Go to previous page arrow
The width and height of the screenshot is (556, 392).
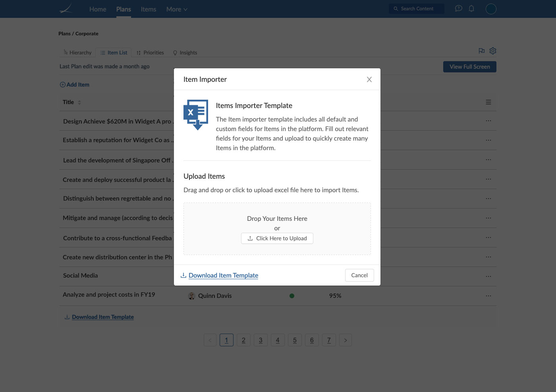pos(210,340)
